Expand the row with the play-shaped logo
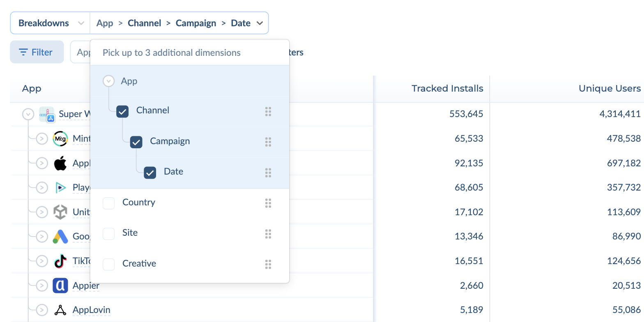The image size is (644, 322). click(41, 188)
